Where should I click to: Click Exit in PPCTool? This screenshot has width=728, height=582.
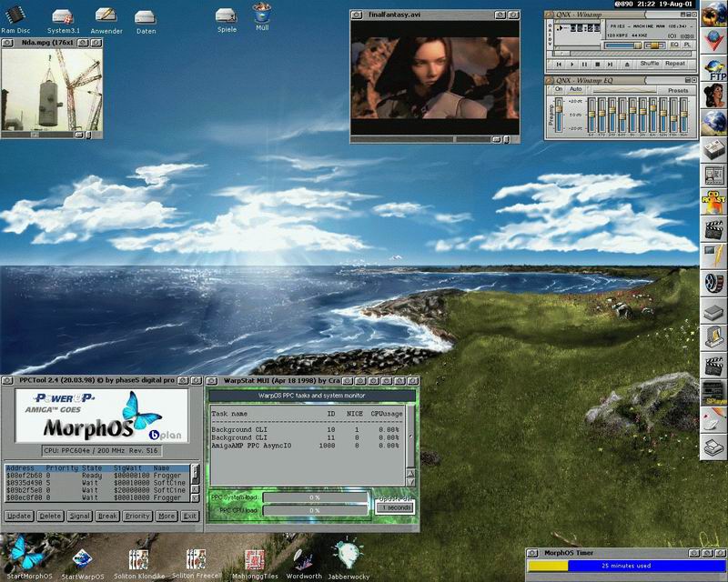(x=189, y=517)
